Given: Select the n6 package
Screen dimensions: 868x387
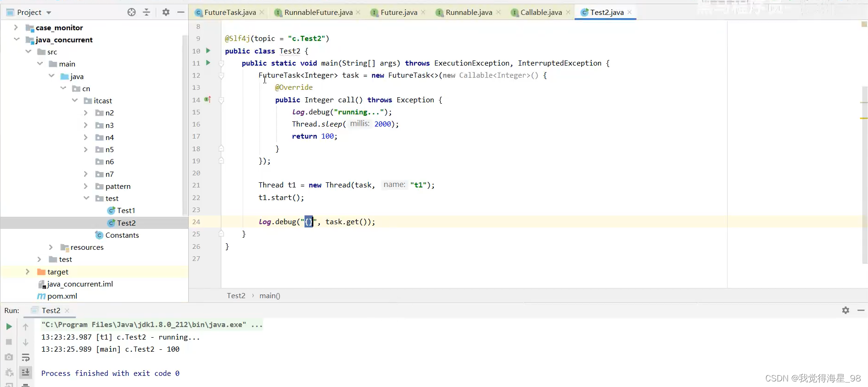Looking at the screenshot, I should point(105,161).
